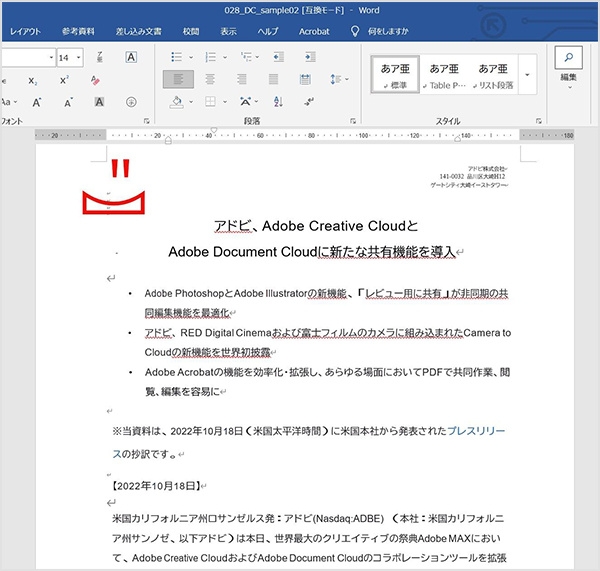
Task: Open the phonetic guide (ruby) tool
Action: 99,57
